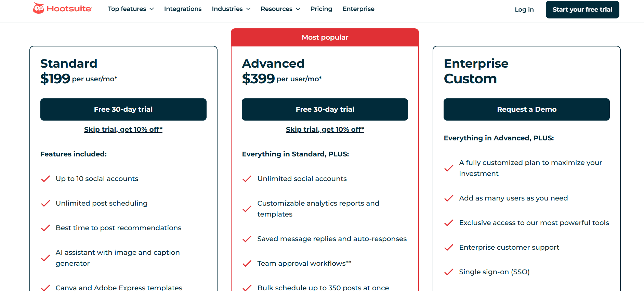Click the Most popular banner
This screenshot has width=644, height=291.
325,37
